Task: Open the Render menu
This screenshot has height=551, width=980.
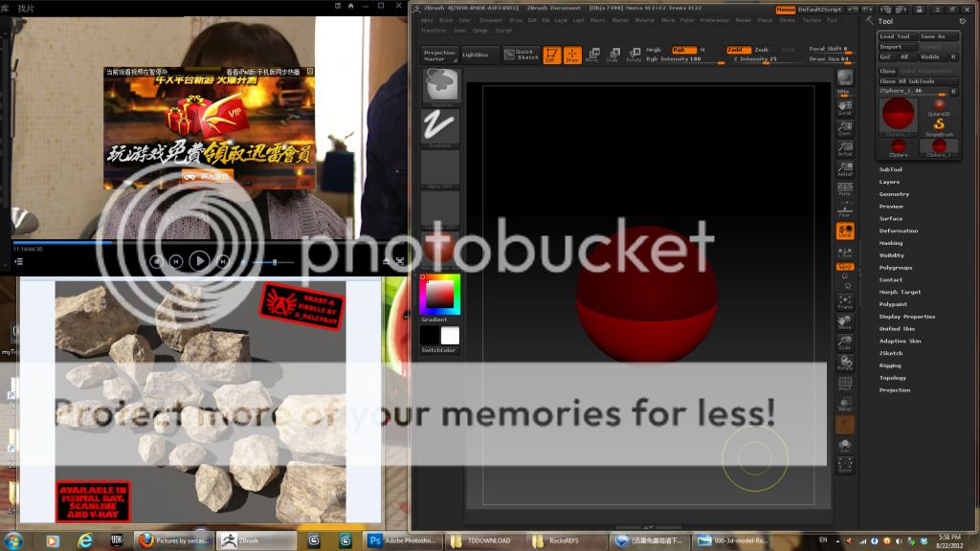Action: (743, 20)
